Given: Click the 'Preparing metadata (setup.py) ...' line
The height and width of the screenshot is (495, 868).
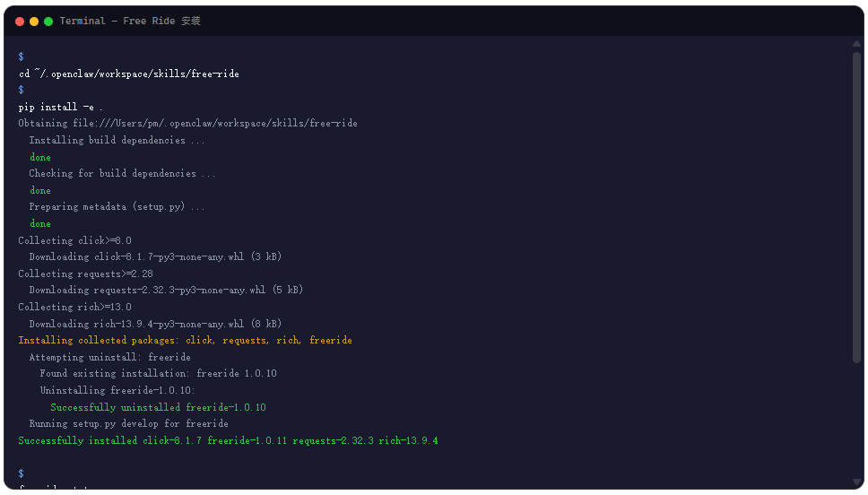Looking at the screenshot, I should coord(117,206).
